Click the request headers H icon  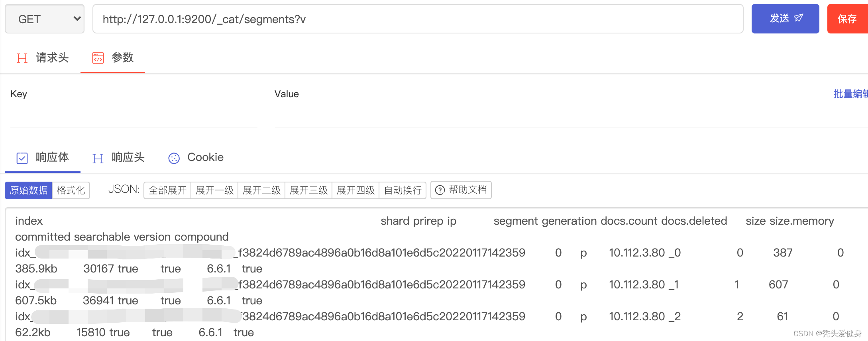pos(22,58)
